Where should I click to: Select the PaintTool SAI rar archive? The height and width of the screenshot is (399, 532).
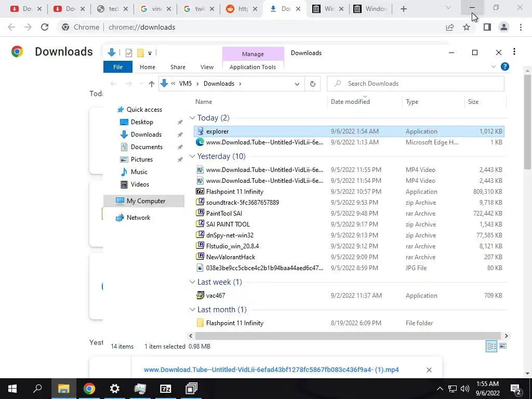point(349,214)
